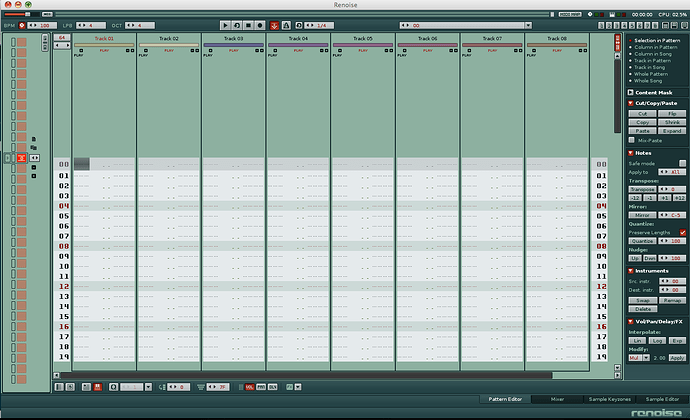
Task: Select the 'Selection in Pattern' radio option
Action: [x=655, y=40]
